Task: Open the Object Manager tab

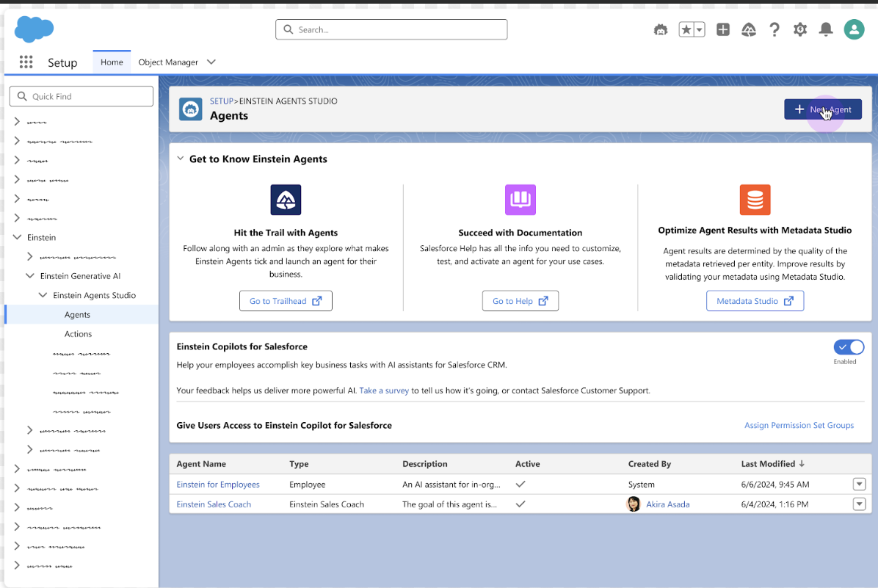Action: click(168, 62)
